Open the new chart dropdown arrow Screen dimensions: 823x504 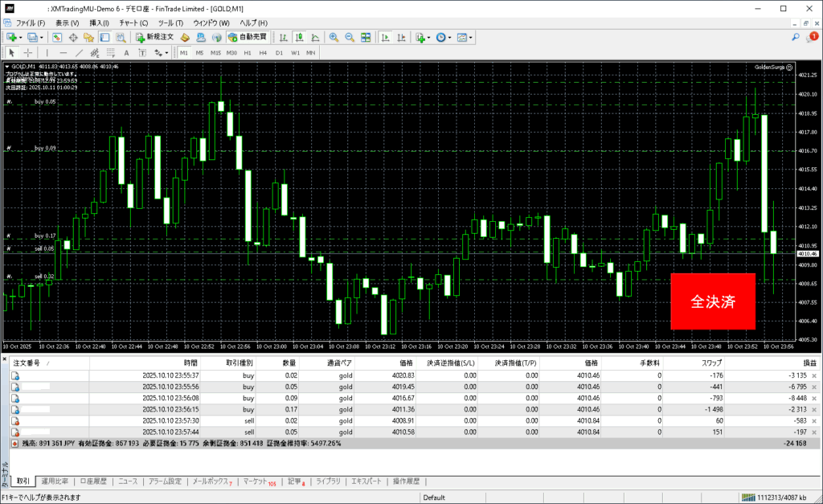[21, 37]
